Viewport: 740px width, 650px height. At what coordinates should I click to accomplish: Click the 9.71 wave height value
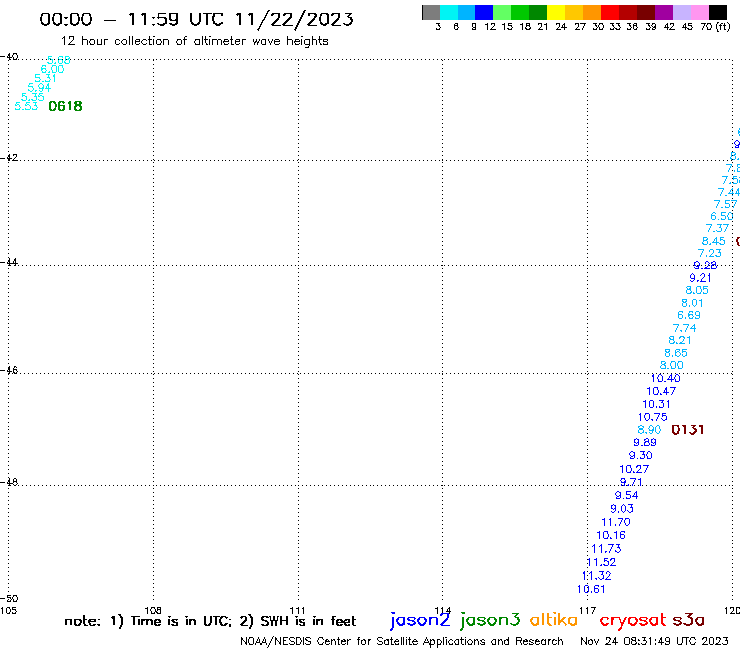(631, 482)
